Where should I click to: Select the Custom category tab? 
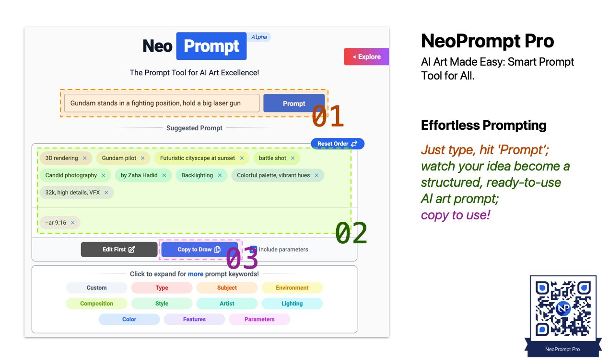click(x=96, y=287)
